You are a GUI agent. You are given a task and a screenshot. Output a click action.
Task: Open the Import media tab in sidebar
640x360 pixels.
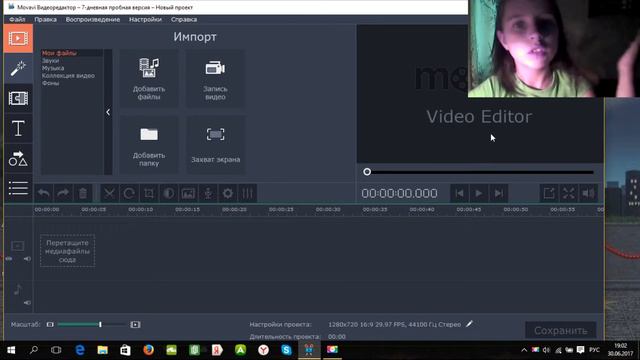point(18,38)
